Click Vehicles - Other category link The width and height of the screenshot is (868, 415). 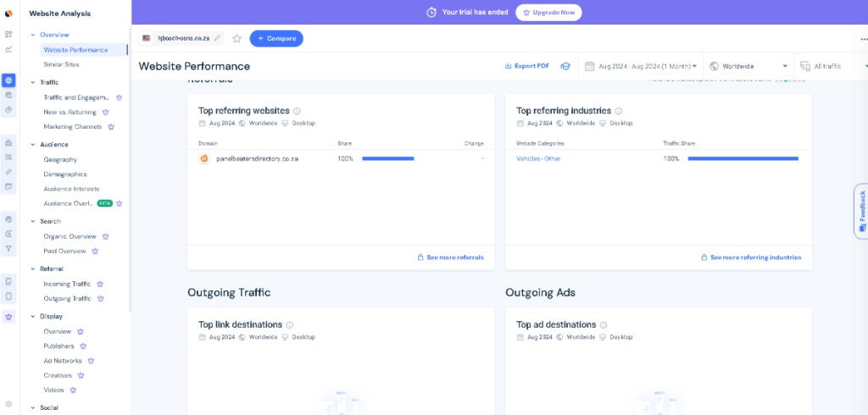538,158
